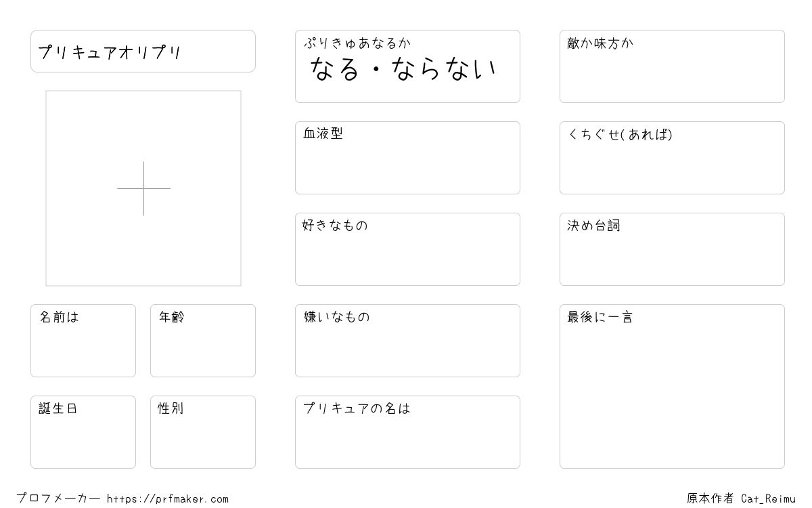Click the plus crosshair in image placeholder
Image resolution: width=812 pixels, height=508 pixels.
pyautogui.click(x=143, y=188)
